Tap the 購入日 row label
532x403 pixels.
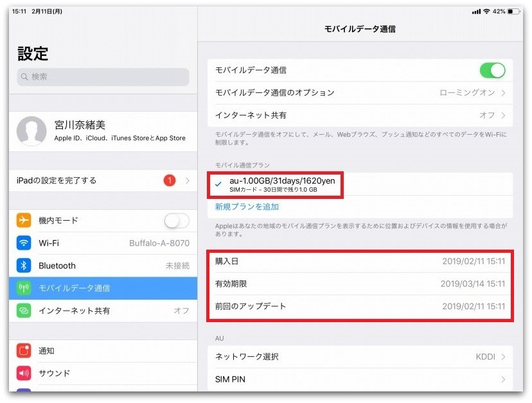click(227, 261)
